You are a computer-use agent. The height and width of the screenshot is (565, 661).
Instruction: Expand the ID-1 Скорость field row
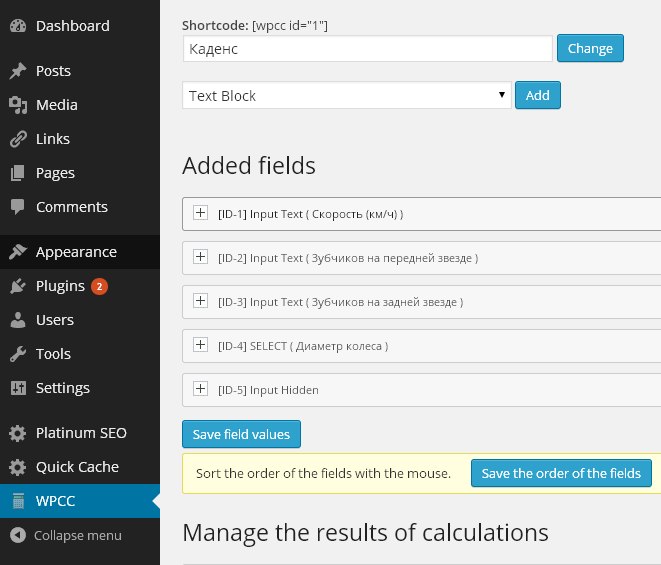[200, 213]
